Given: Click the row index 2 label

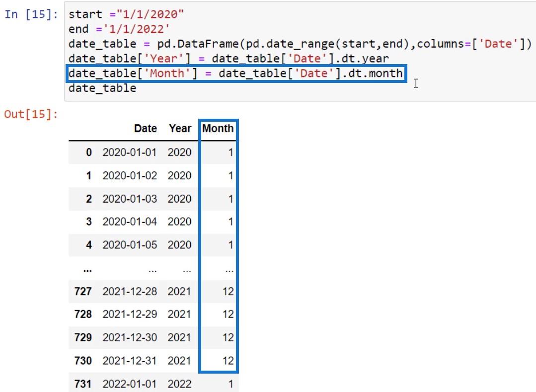Looking at the screenshot, I should click(x=89, y=199).
